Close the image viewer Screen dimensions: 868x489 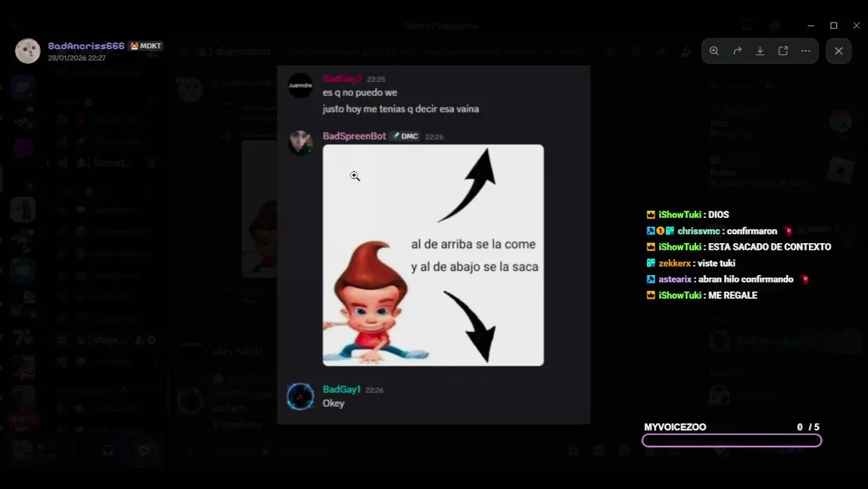click(x=839, y=51)
